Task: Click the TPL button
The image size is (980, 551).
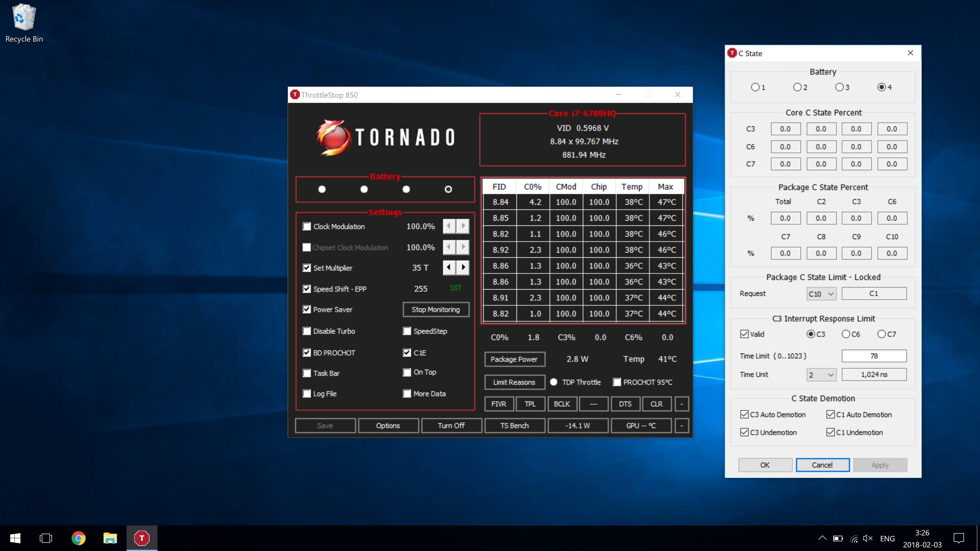Action: click(530, 404)
